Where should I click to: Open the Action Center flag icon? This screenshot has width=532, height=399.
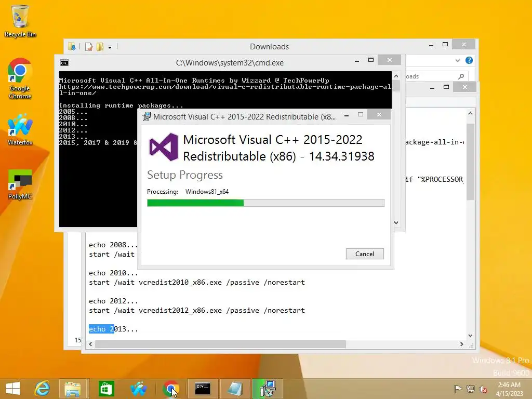coord(458,389)
